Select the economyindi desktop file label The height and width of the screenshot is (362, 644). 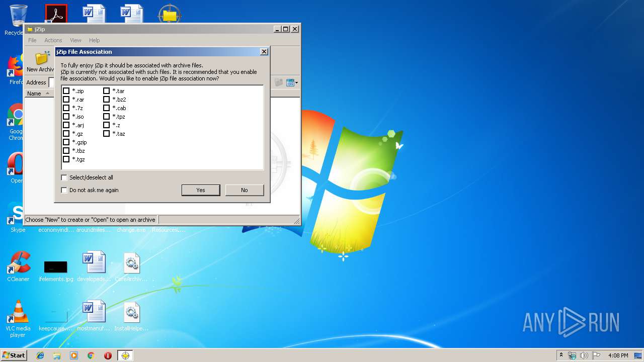pyautogui.click(x=56, y=230)
